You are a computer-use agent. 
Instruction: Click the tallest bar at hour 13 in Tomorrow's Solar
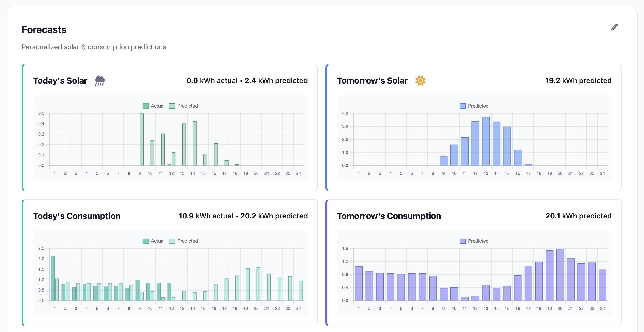(x=486, y=140)
